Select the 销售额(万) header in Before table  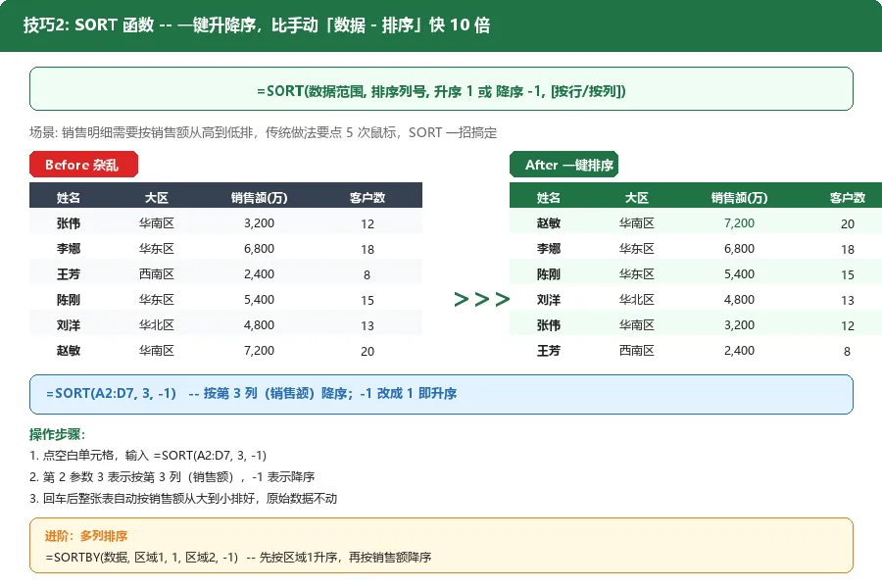click(260, 198)
